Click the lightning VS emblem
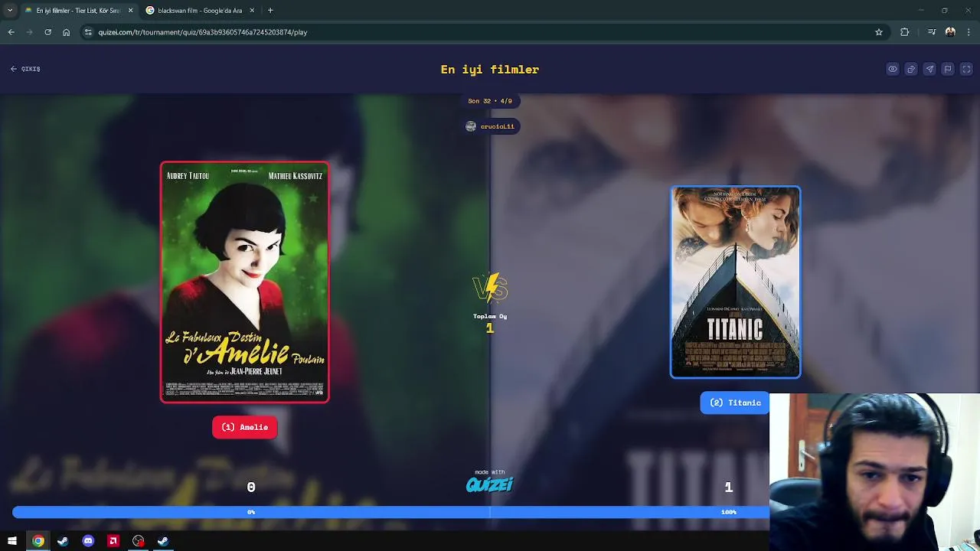980x551 pixels. pos(490,288)
